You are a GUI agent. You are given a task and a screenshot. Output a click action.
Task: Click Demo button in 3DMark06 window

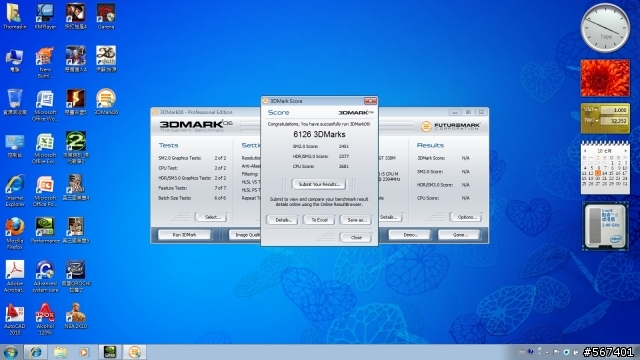click(x=409, y=235)
